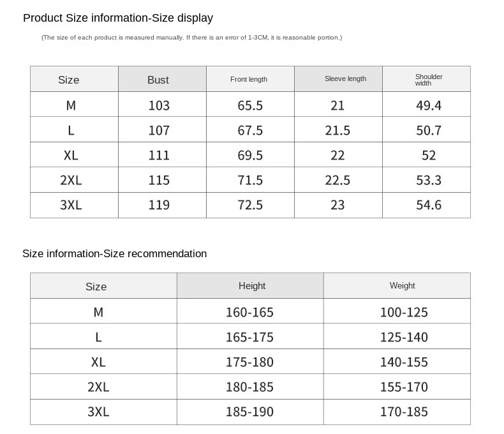Click the Height column header
This screenshot has height=434, width=504.
coord(252,286)
